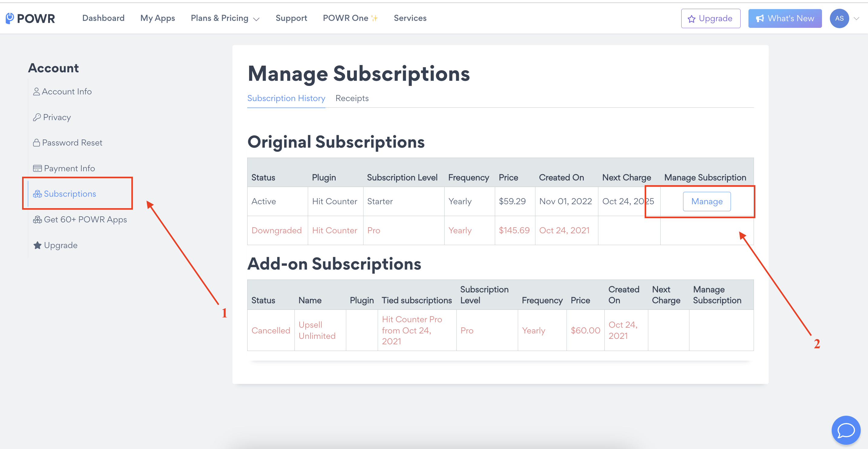Expand the Plans & Pricing dropdown chevron
868x449 pixels.
click(256, 19)
